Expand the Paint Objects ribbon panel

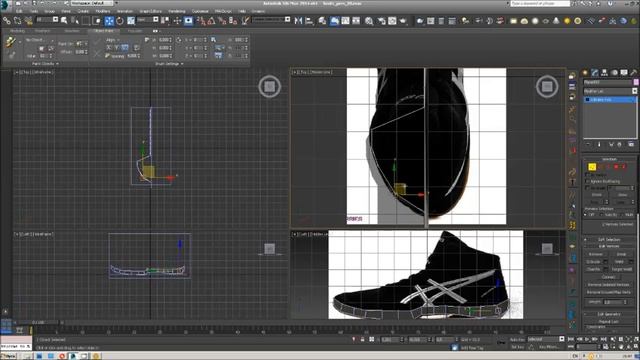coord(45,64)
